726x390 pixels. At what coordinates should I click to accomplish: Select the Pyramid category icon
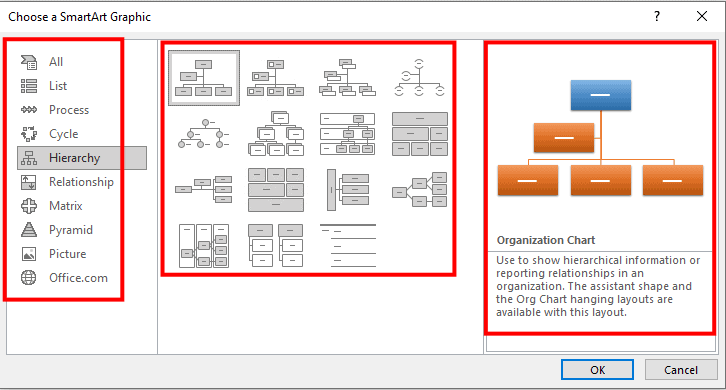(x=29, y=230)
